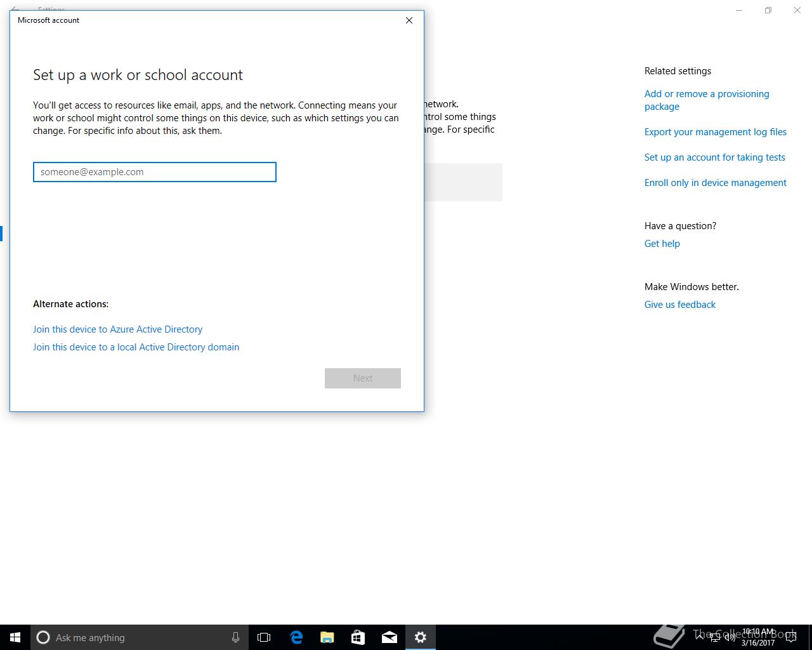
Task: Focus the someone@example.com email field
Action: 155,172
